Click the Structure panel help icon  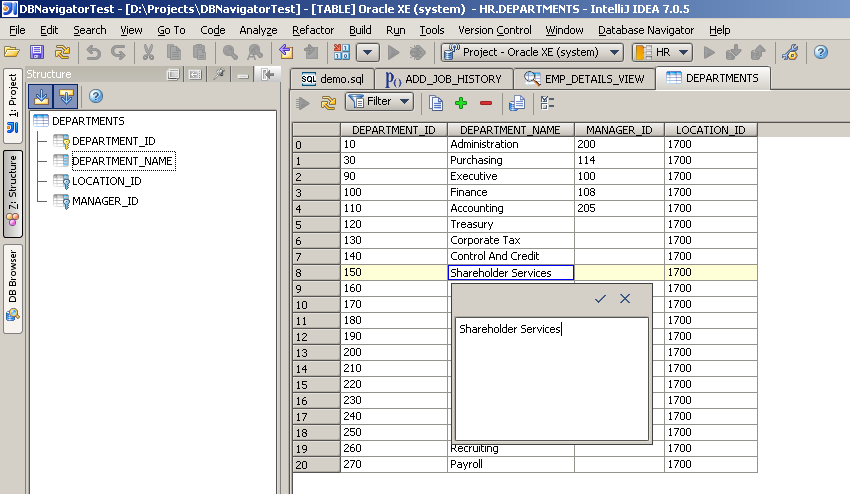pos(96,97)
